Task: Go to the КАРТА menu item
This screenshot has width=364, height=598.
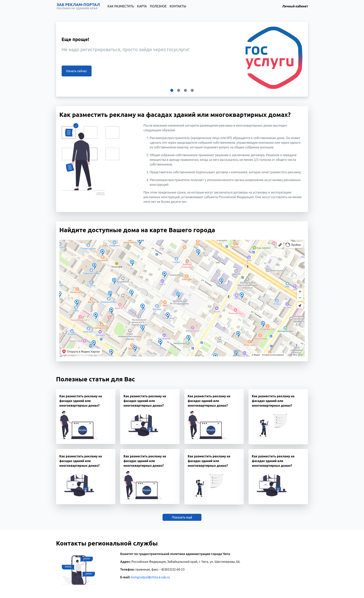Action: pyautogui.click(x=142, y=6)
